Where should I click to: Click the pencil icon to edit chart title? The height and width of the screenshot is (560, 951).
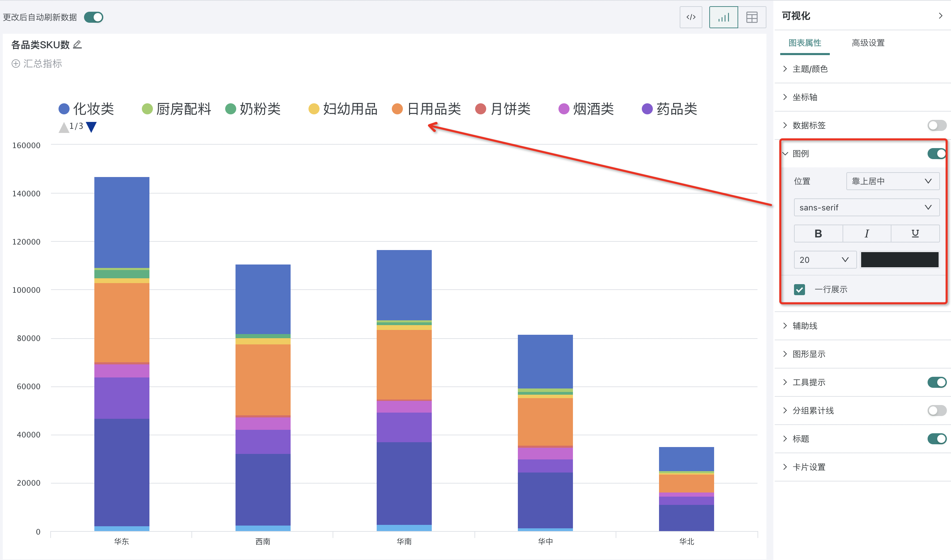point(77,44)
